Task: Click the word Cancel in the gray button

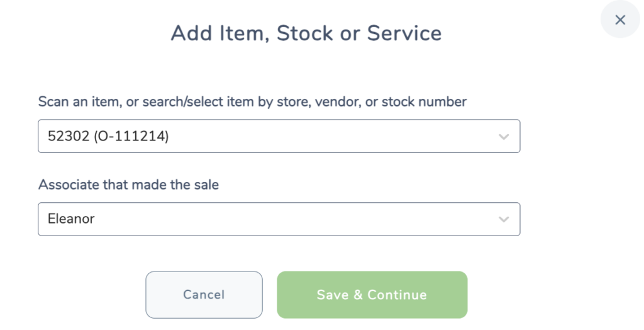Action: tap(204, 295)
